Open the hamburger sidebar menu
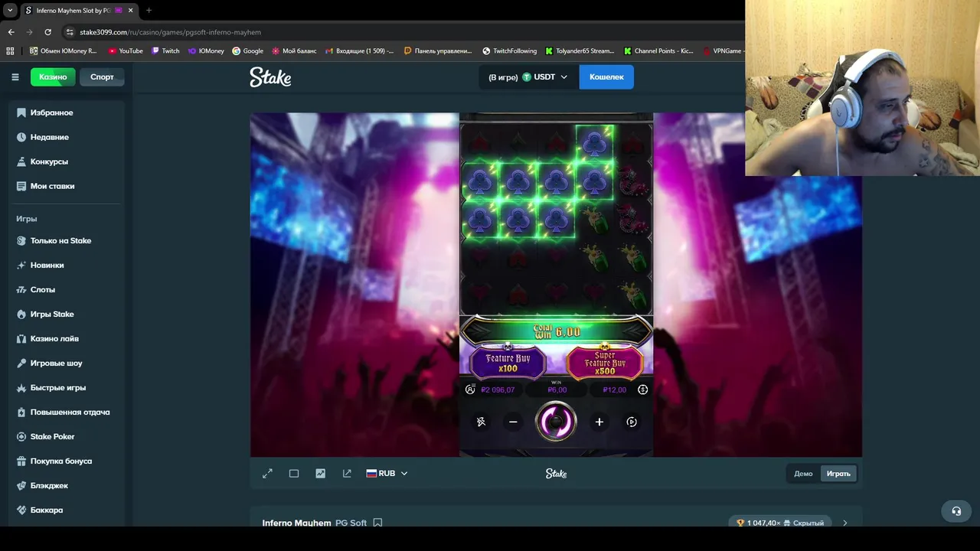980x551 pixels. pos(15,77)
